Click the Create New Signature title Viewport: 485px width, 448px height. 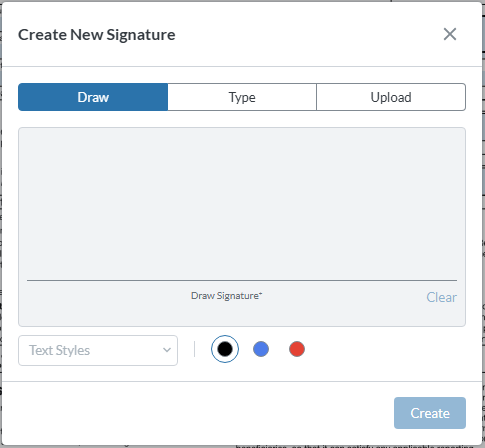coord(97,35)
